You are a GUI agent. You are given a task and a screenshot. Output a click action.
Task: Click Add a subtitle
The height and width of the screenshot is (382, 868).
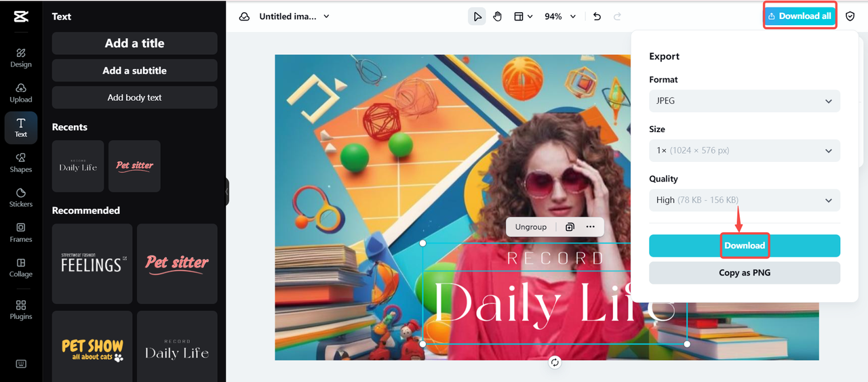pyautogui.click(x=134, y=70)
